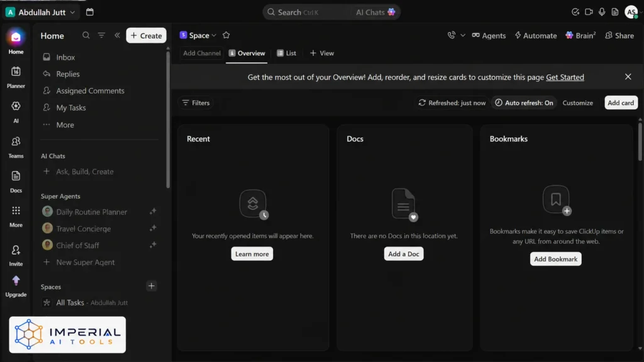Search the sidebar with magnifier icon
The width and height of the screenshot is (644, 362).
[86, 35]
